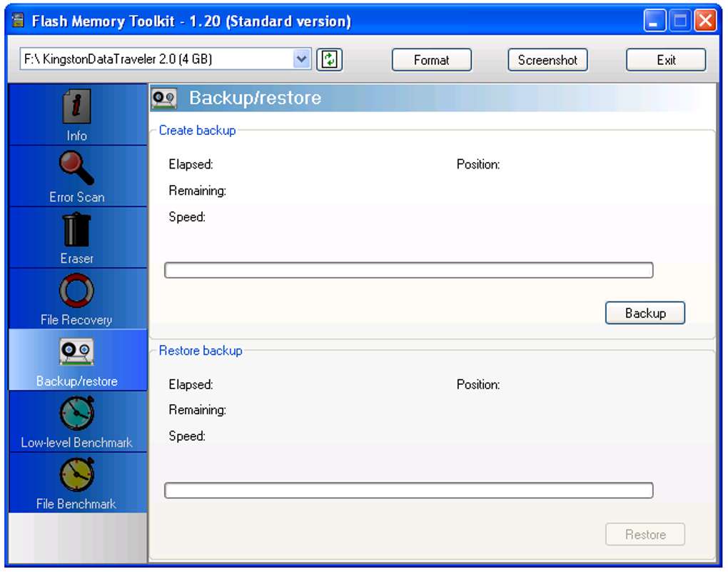Click the tape icon in Backup/restore header
The width and height of the screenshot is (728, 572).
(x=164, y=98)
